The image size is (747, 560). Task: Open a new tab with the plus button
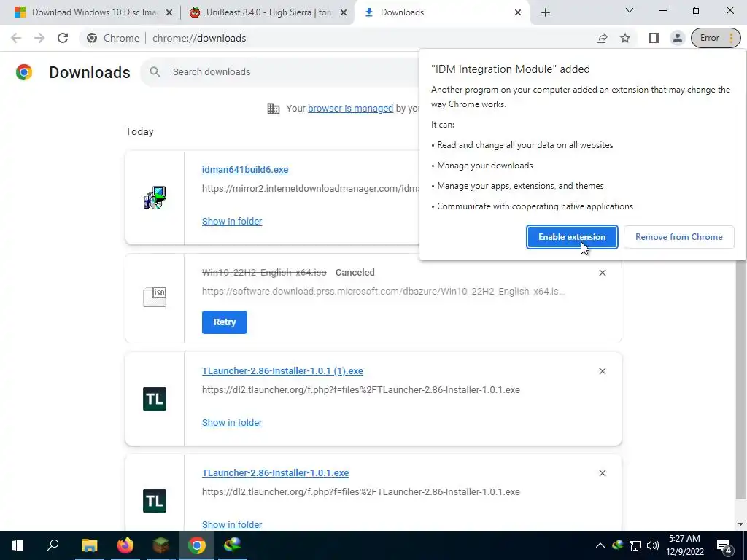546,12
